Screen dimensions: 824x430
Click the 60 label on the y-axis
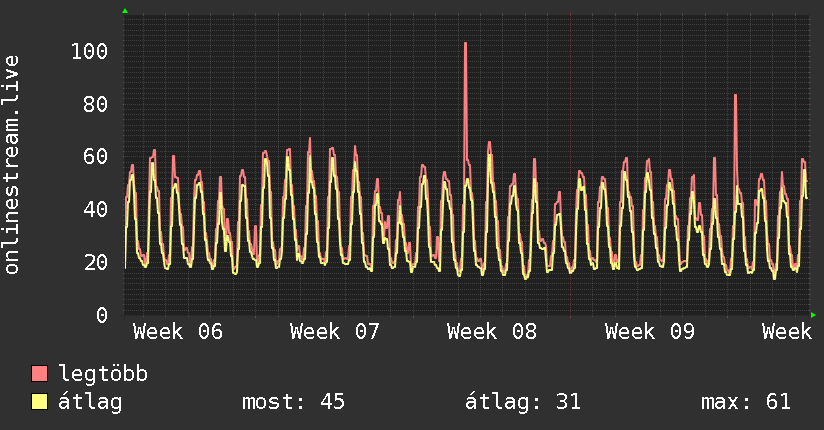tap(95, 157)
